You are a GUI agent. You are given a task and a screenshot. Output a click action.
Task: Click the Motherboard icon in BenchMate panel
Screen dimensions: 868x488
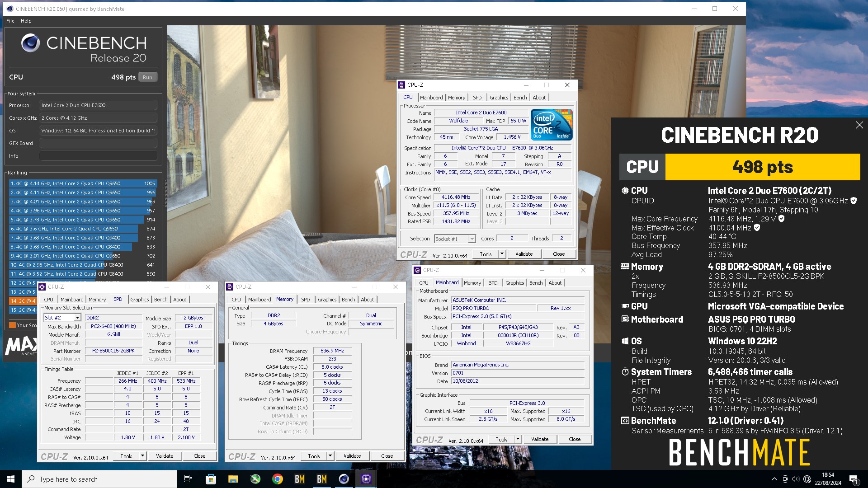(x=625, y=319)
